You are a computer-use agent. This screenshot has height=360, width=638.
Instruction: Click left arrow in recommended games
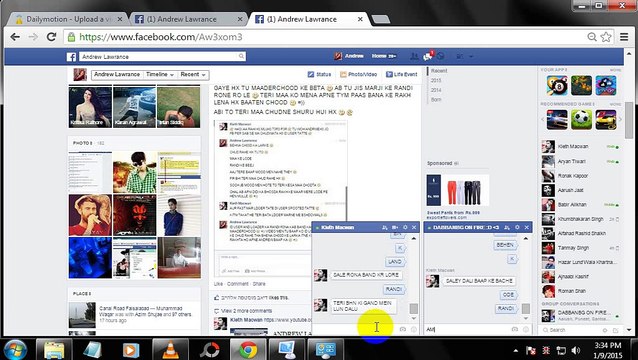click(543, 119)
